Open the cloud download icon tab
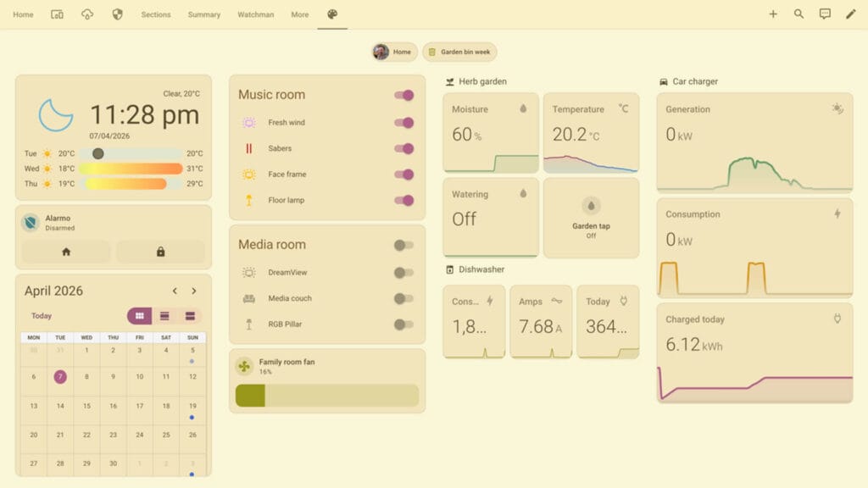The height and width of the screenshot is (488, 868). point(87,14)
